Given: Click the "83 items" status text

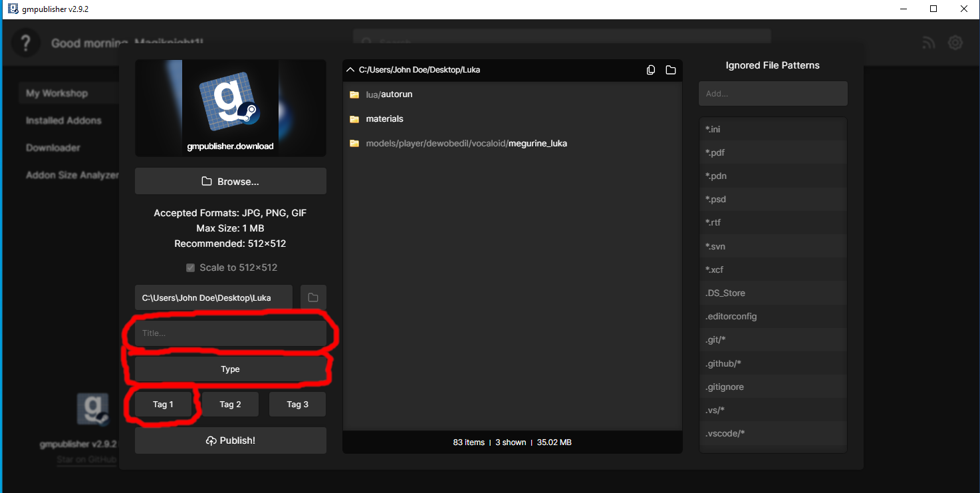Looking at the screenshot, I should pos(469,442).
